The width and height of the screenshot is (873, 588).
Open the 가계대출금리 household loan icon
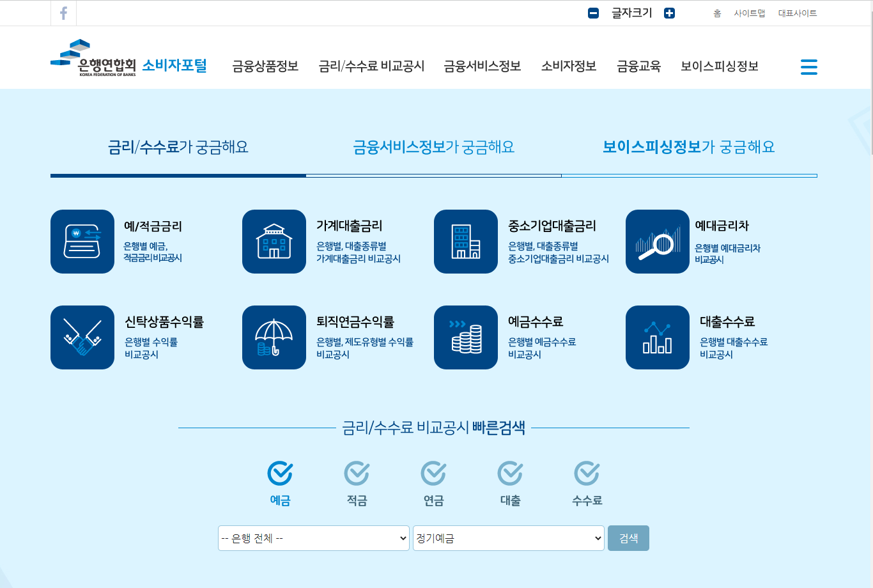[274, 242]
